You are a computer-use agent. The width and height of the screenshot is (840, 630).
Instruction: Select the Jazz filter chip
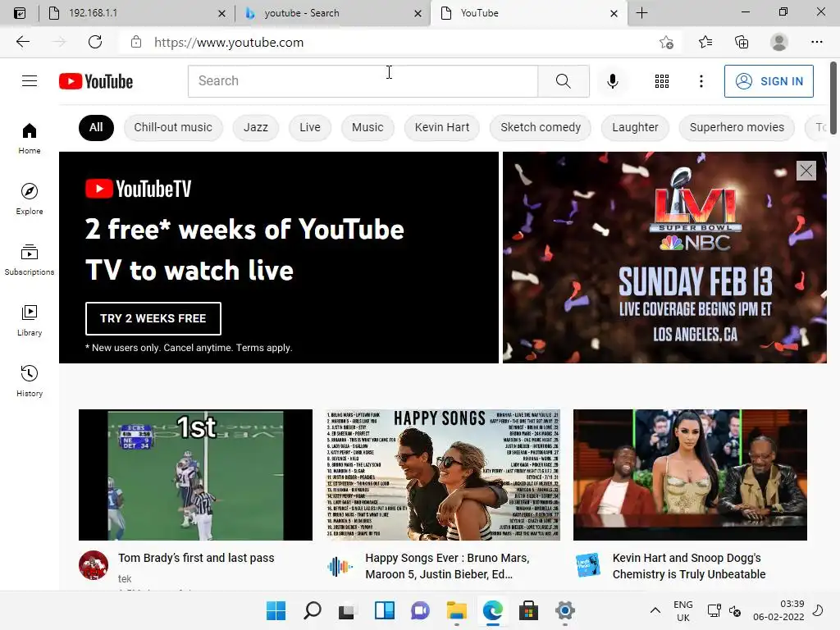256,127
